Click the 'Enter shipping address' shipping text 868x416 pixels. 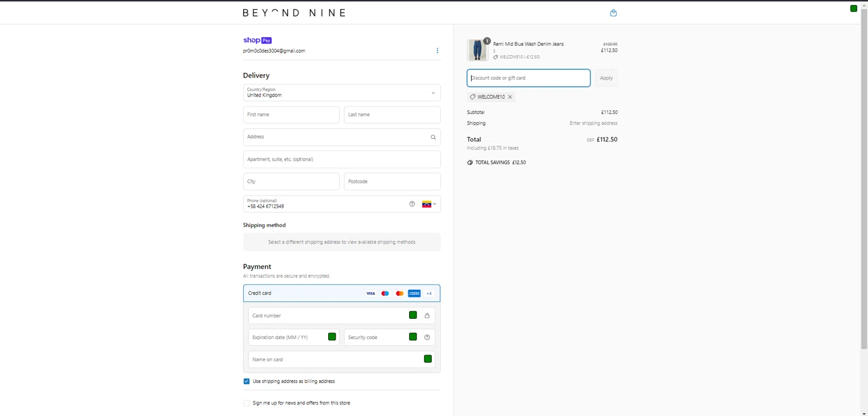click(x=594, y=123)
